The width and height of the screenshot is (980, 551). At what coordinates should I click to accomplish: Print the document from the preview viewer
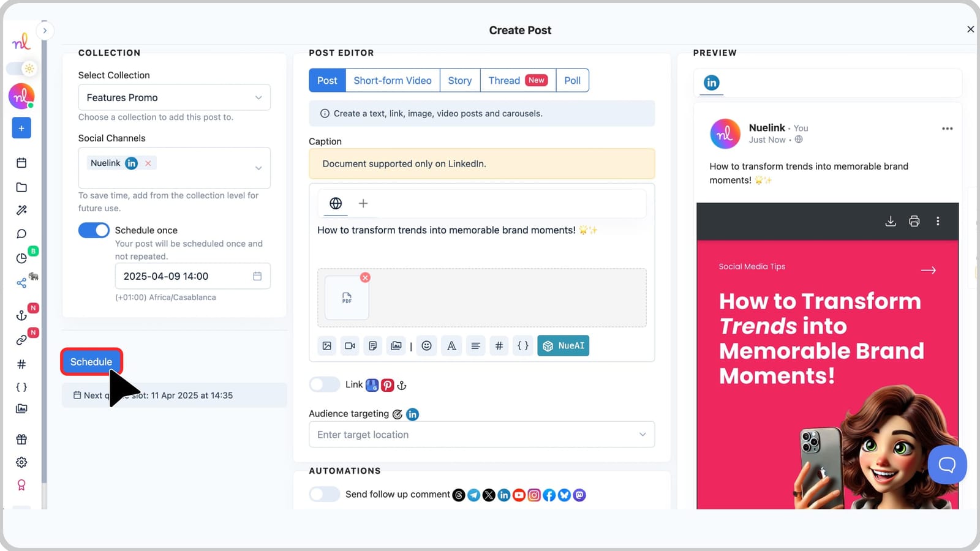(914, 221)
